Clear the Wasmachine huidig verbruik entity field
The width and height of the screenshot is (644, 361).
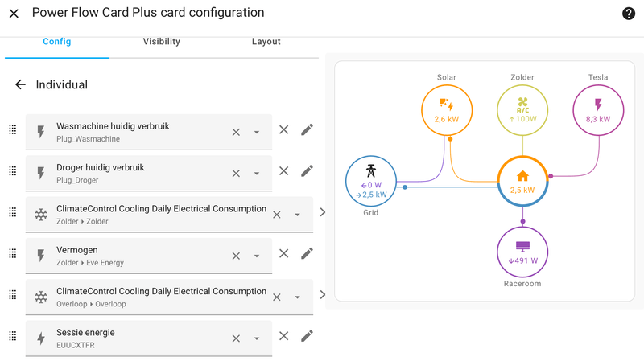pos(236,133)
